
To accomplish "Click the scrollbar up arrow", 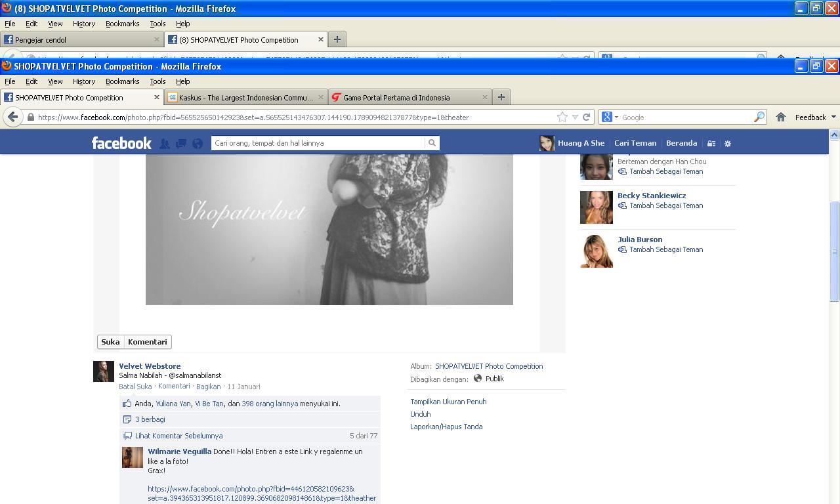I will [834, 135].
